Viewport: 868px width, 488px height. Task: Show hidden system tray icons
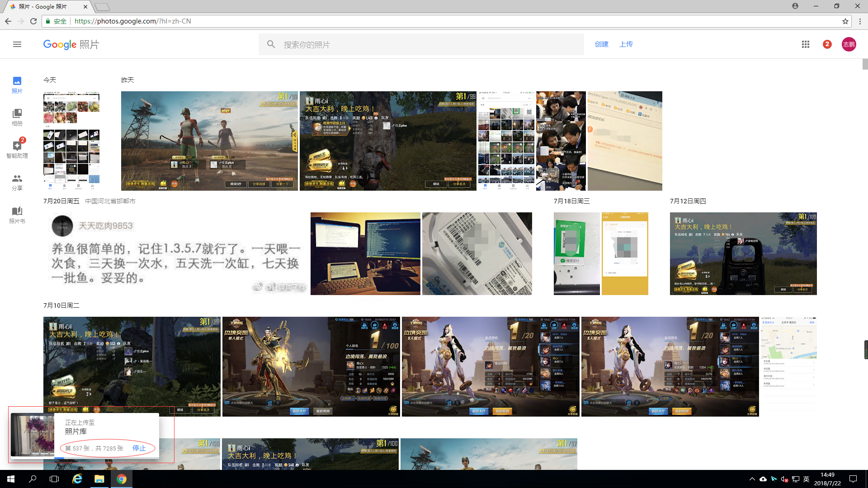[x=752, y=479]
